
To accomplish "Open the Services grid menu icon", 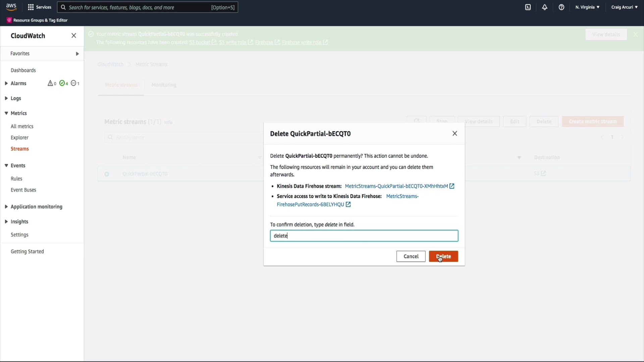I will point(31,7).
